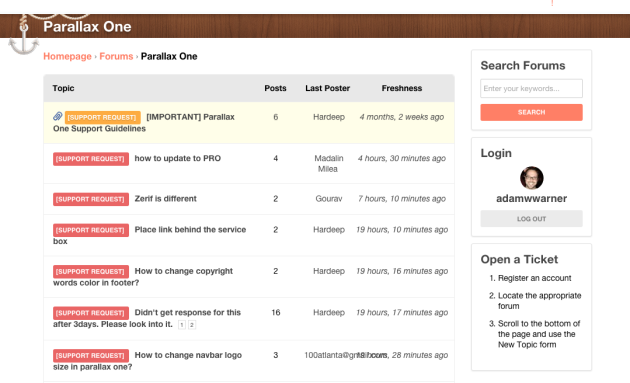This screenshot has width=630, height=383.
Task: Click '4 hours, 30 minutes ago' freshness link
Action: pos(402,158)
